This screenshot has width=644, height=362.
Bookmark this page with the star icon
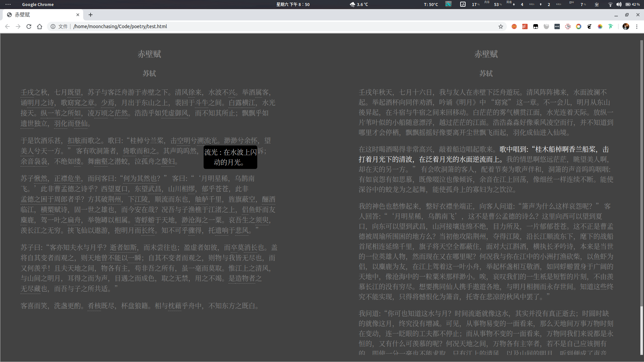500,26
